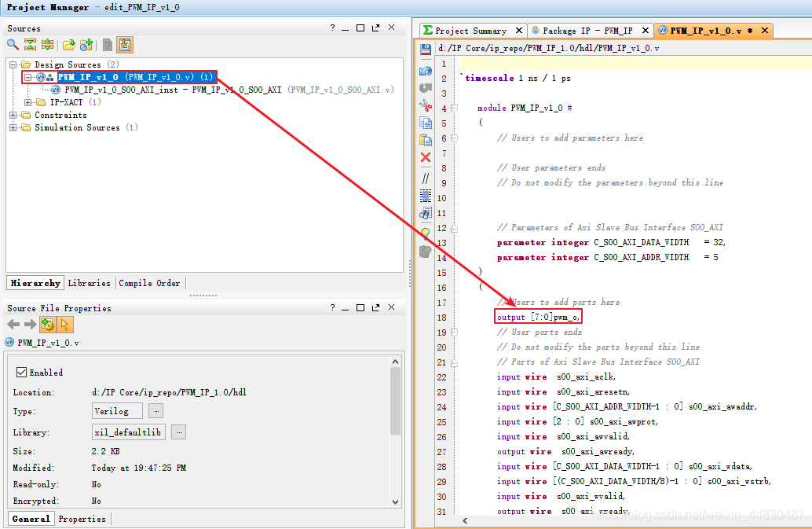Go forward with the right arrow in Properties
This screenshot has height=529, width=812.
click(x=31, y=325)
